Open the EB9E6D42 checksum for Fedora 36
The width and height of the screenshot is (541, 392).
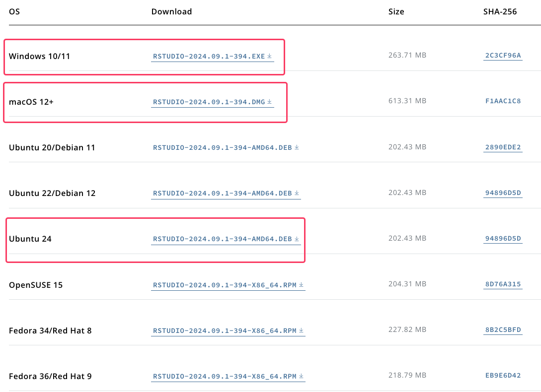(x=503, y=376)
